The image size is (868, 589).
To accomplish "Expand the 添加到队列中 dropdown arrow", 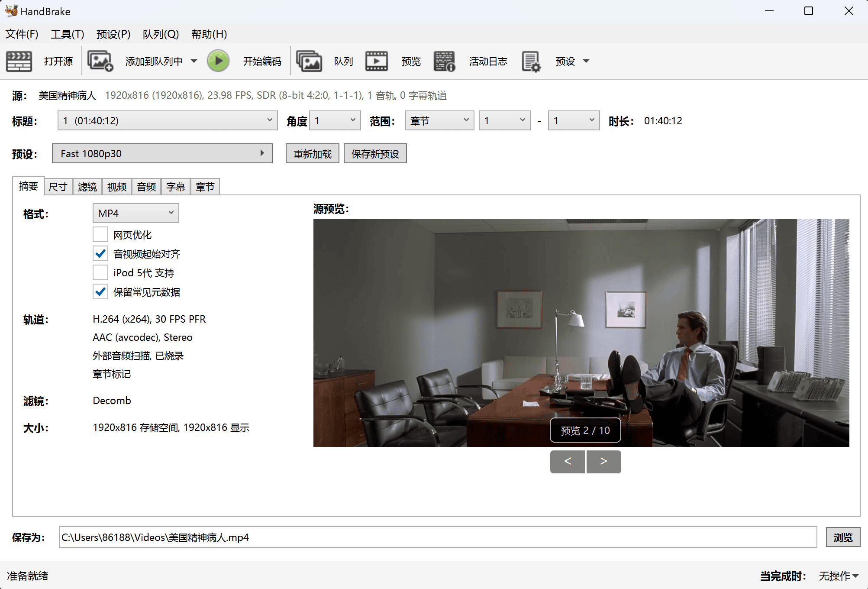I will coord(194,61).
